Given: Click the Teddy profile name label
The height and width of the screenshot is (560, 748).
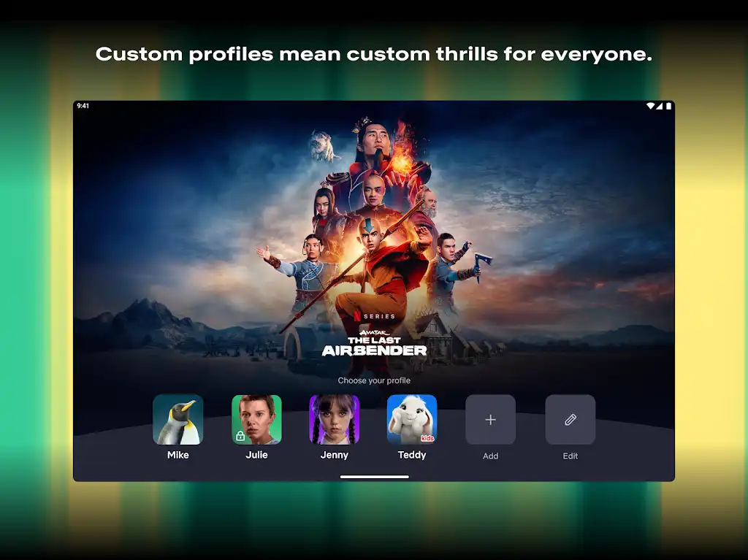Looking at the screenshot, I should pyautogui.click(x=412, y=455).
